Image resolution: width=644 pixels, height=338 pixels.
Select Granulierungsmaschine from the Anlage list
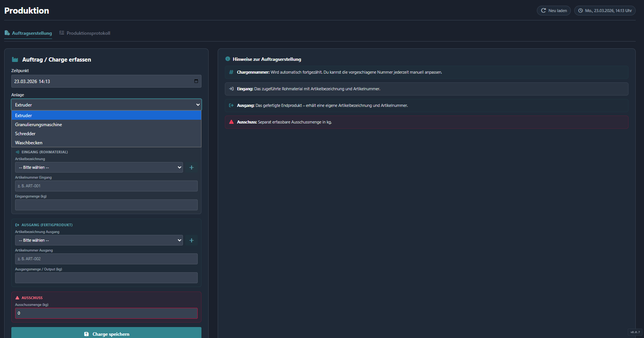click(x=38, y=125)
